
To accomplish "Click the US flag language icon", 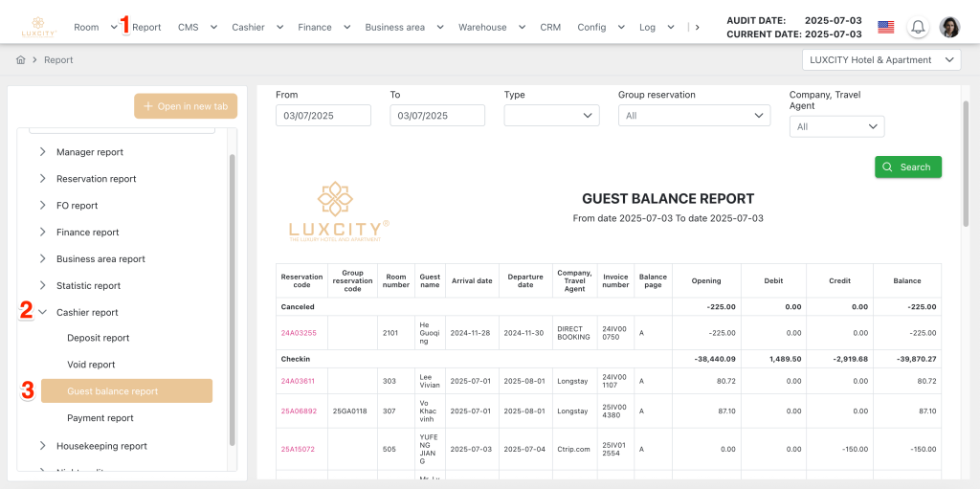I will tap(885, 27).
